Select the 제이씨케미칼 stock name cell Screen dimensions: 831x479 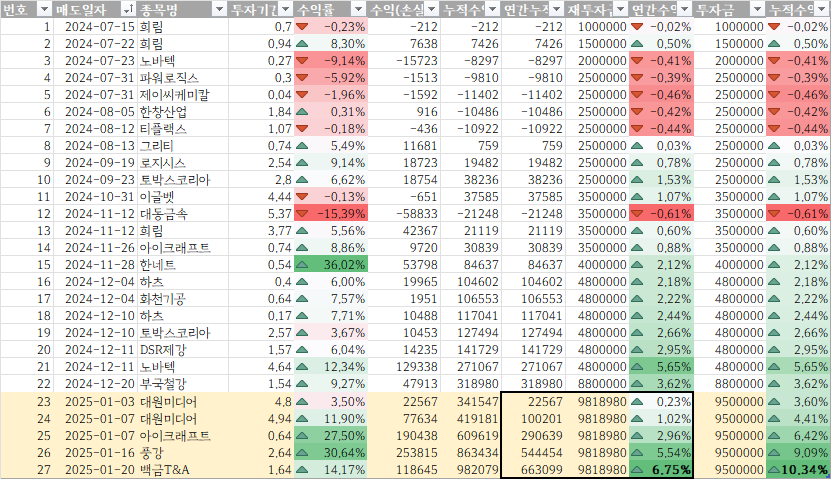(183, 95)
